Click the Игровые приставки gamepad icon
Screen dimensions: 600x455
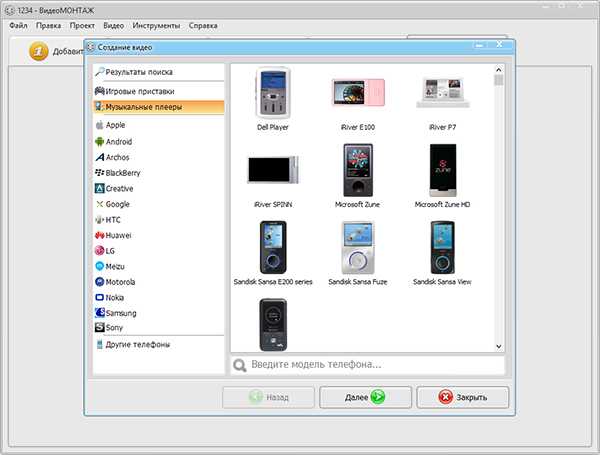coord(99,91)
